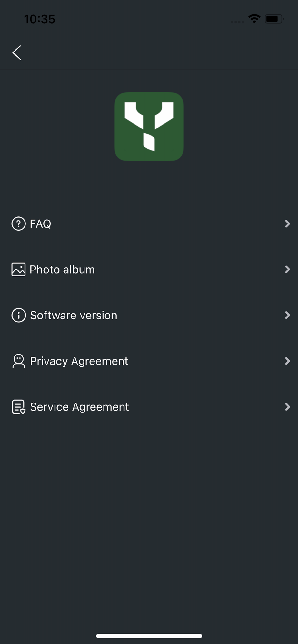Open the Service Agreement chevron arrow
This screenshot has height=644, width=298.
pyautogui.click(x=287, y=407)
